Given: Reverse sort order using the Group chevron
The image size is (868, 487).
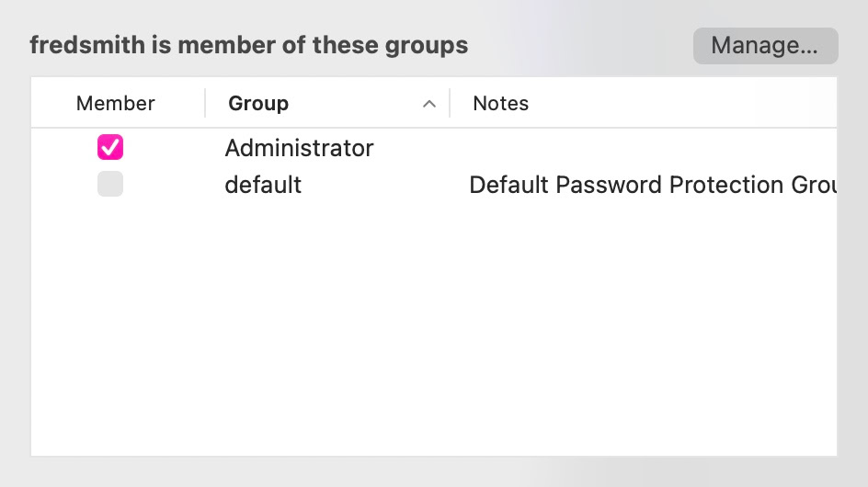Looking at the screenshot, I should [x=428, y=104].
